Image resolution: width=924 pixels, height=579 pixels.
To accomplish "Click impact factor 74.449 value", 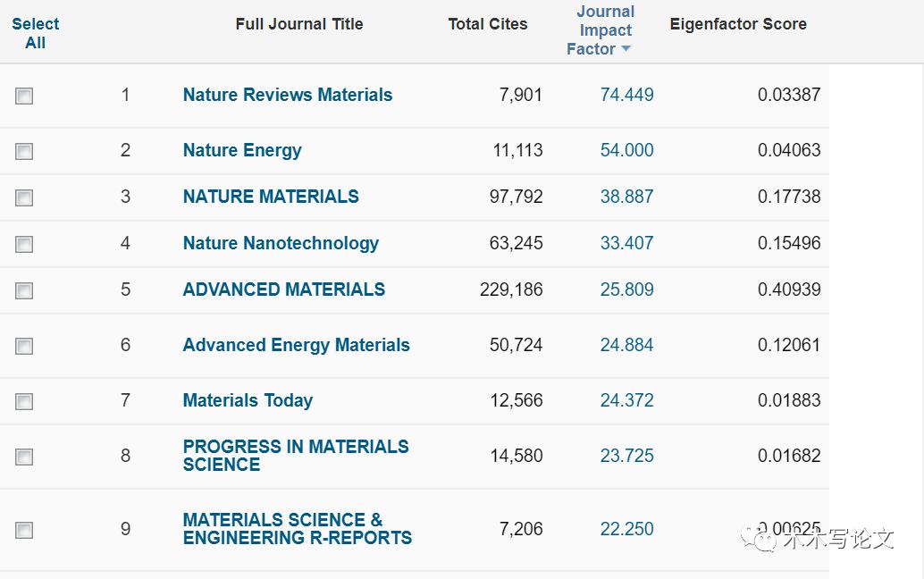I will pyautogui.click(x=626, y=95).
